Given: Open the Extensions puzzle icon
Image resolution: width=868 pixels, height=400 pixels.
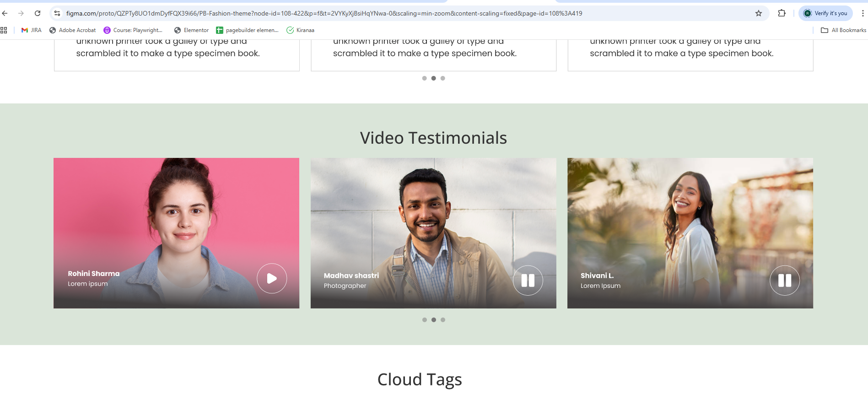Looking at the screenshot, I should coord(782,13).
